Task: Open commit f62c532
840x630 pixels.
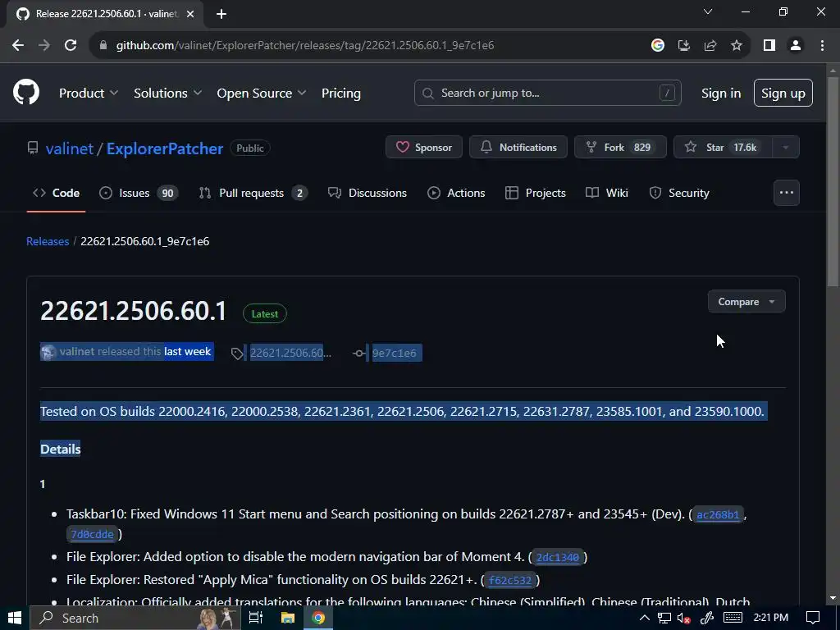Action: 510,580
